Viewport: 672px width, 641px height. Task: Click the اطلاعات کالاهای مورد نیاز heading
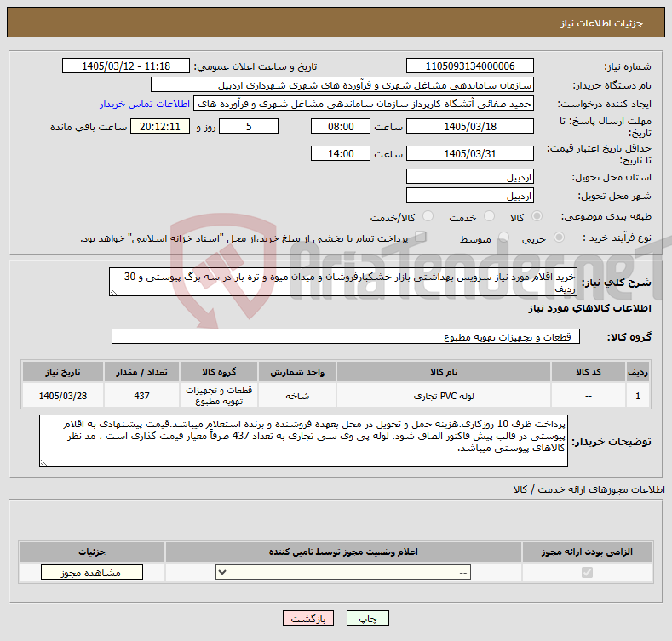[589, 308]
